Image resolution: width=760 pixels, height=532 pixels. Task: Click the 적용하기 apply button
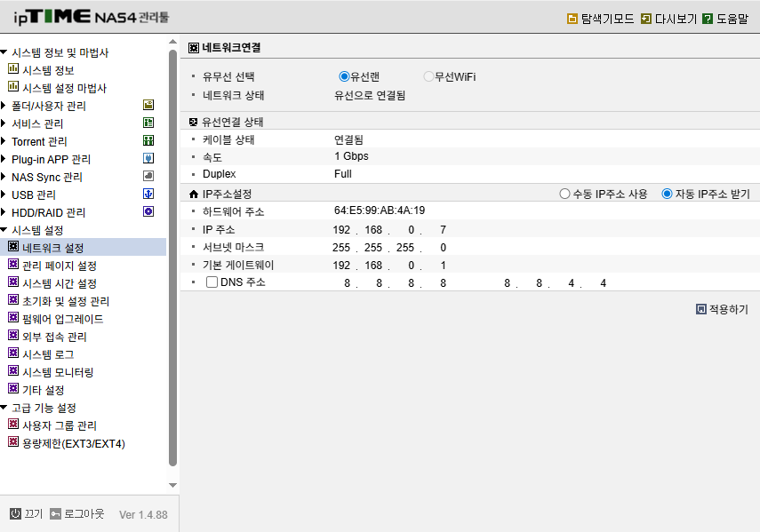tap(722, 309)
